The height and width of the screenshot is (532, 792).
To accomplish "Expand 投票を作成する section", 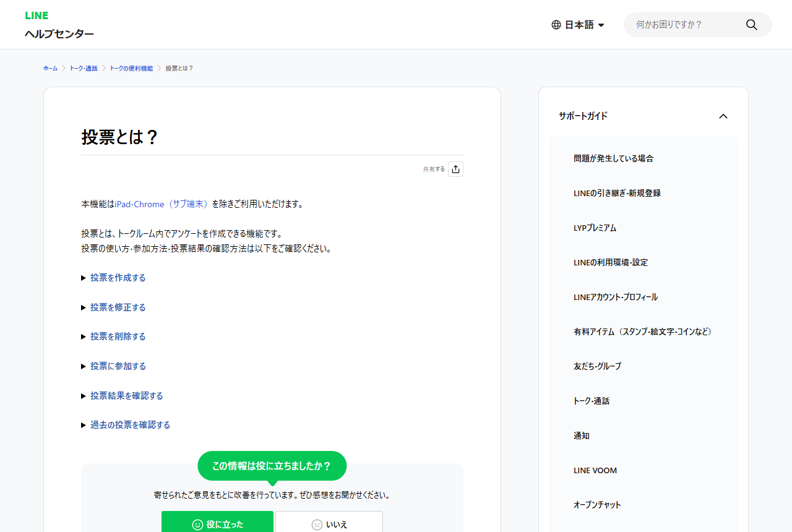I will click(x=118, y=278).
